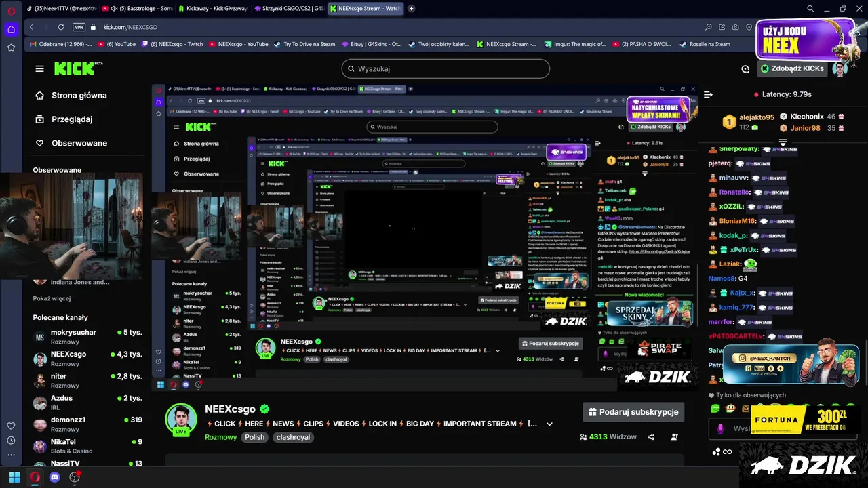Click the purple home icon in Opera sidebar

point(11,29)
